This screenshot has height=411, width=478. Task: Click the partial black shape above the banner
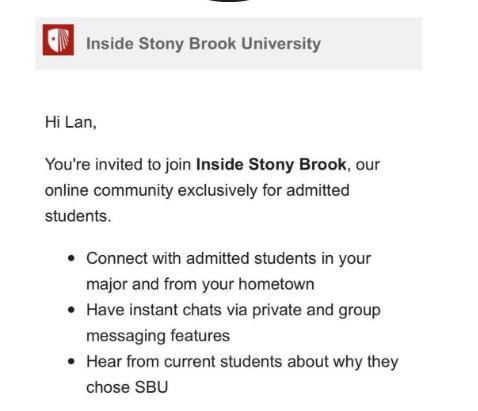coord(229,1)
